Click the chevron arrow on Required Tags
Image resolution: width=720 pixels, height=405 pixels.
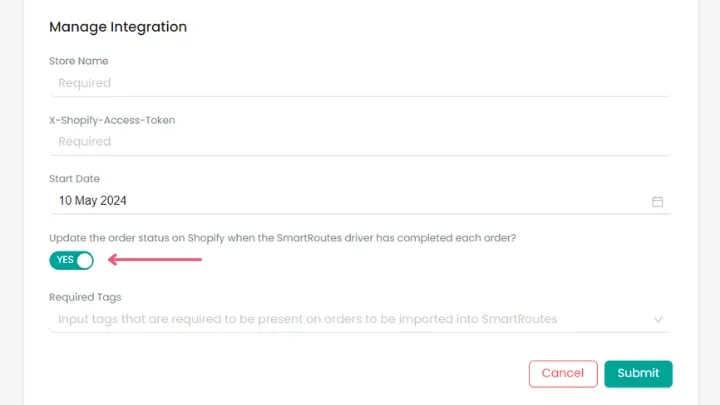[658, 320]
